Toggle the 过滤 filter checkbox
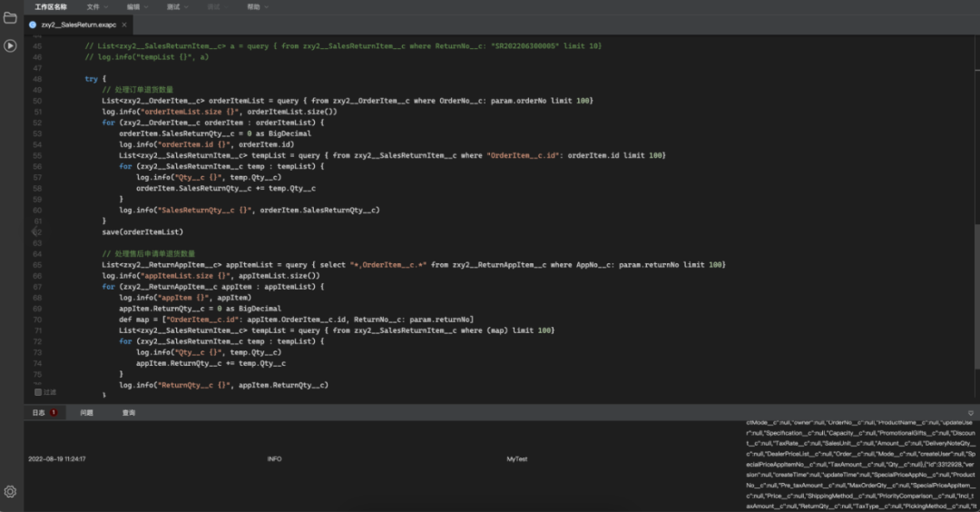Screen dimensions: 980x512 pyautogui.click(x=38, y=392)
